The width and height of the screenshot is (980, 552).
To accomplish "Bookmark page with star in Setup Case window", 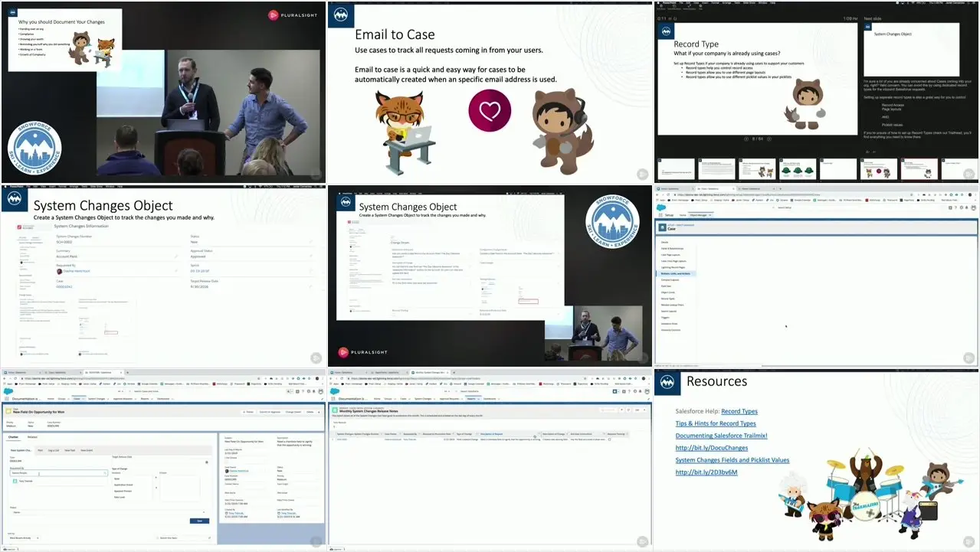I will 911,194.
